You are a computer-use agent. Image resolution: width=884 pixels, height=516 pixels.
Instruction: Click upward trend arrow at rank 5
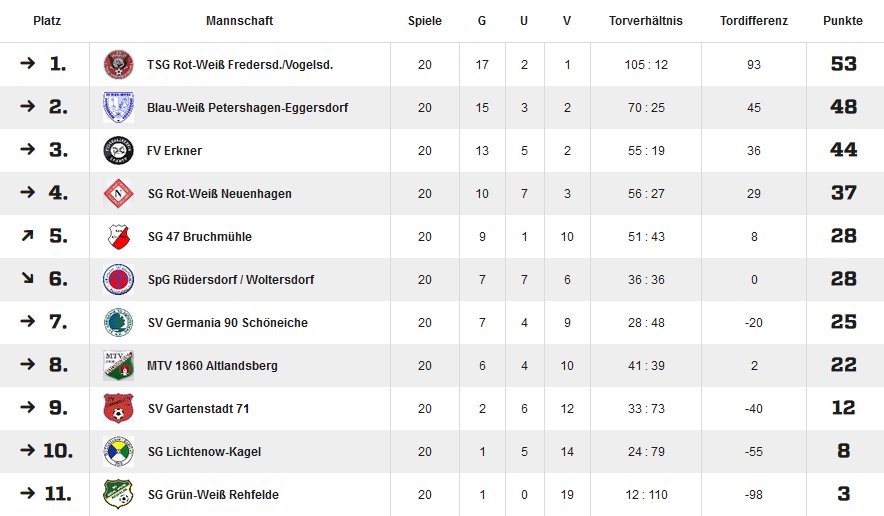[27, 236]
